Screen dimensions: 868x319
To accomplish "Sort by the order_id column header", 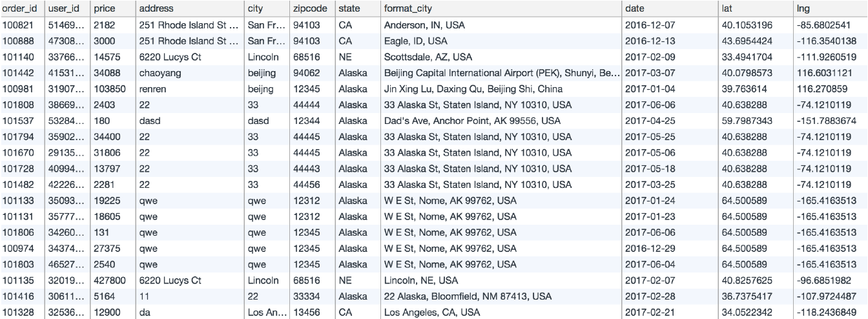I will [x=23, y=9].
